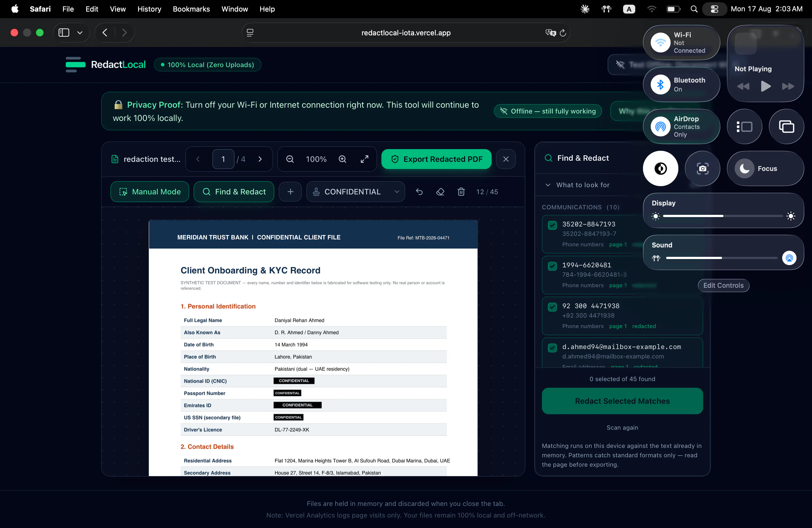
Task: Click the screenshot capture control
Action: tap(702, 168)
